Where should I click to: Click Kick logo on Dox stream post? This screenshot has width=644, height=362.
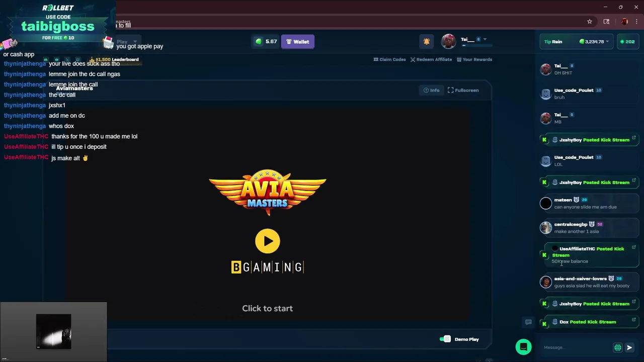click(544, 324)
